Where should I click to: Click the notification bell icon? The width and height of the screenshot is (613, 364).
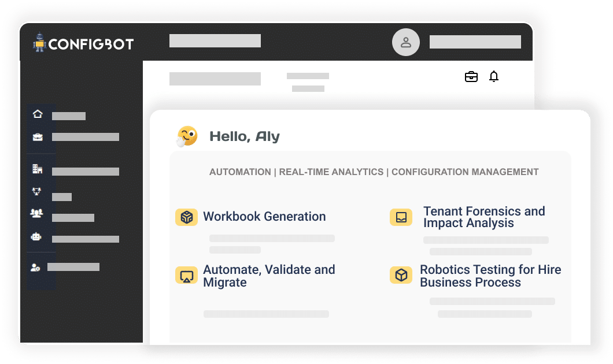tap(493, 76)
